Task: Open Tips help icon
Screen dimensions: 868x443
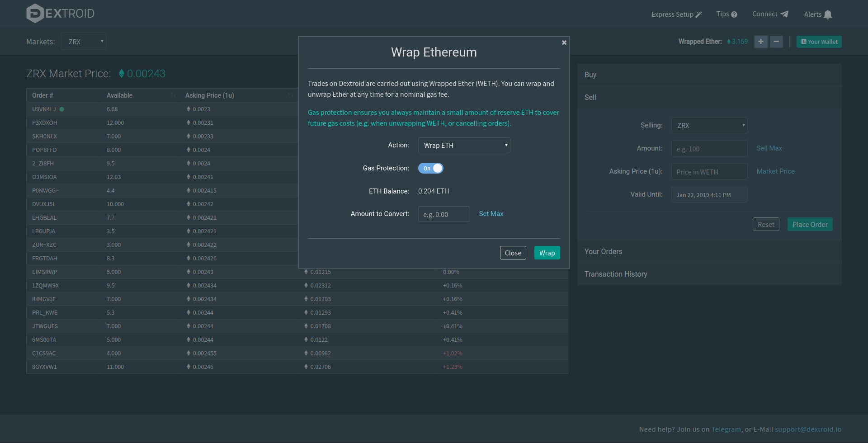Action: [734, 14]
